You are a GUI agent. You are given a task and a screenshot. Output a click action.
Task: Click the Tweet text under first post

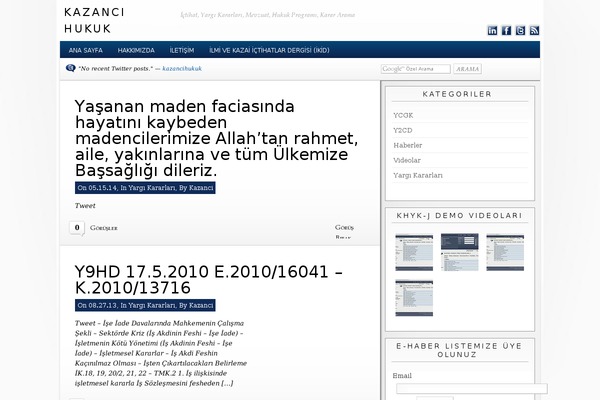[x=85, y=206]
